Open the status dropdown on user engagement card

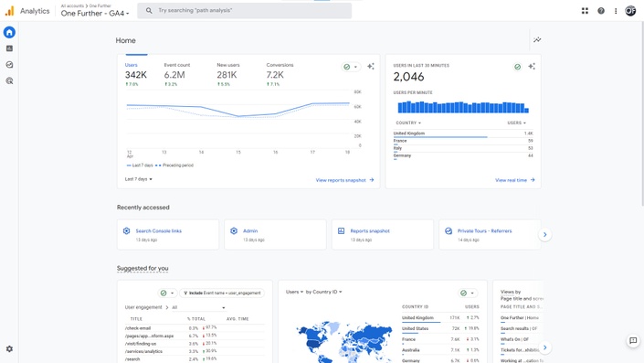point(167,293)
